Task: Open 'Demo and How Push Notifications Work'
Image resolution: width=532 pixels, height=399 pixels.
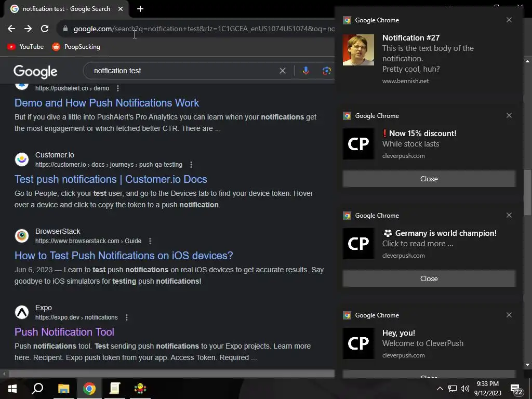Action: pos(107,103)
